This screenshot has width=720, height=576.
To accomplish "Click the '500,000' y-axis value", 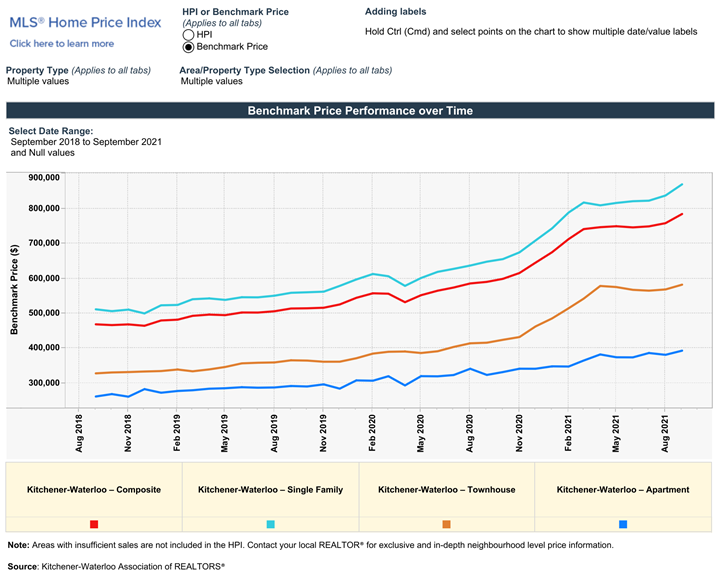I will click(x=44, y=313).
